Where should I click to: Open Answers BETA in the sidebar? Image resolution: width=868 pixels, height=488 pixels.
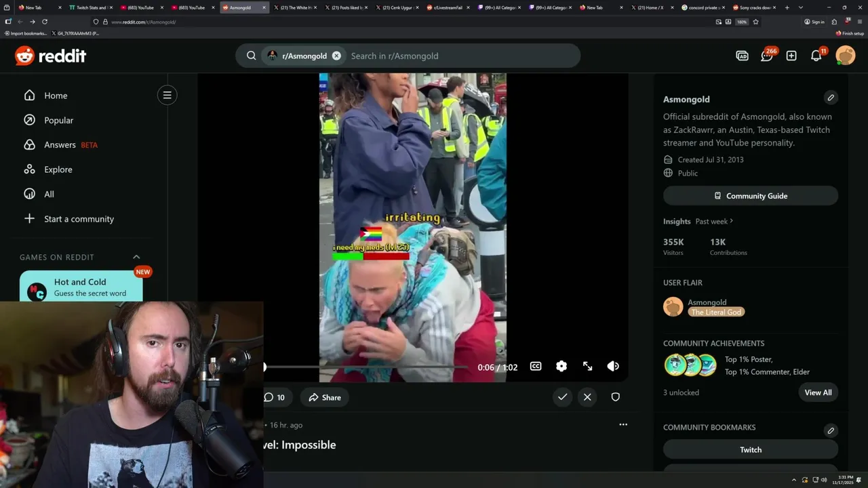(x=60, y=144)
